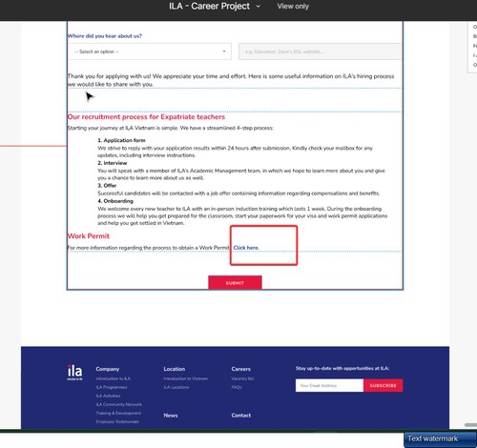Click the View only label
The height and width of the screenshot is (448, 477).
(293, 7)
